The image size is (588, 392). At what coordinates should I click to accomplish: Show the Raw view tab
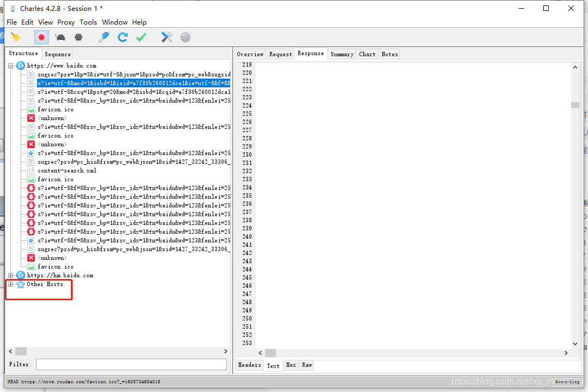[x=307, y=365]
